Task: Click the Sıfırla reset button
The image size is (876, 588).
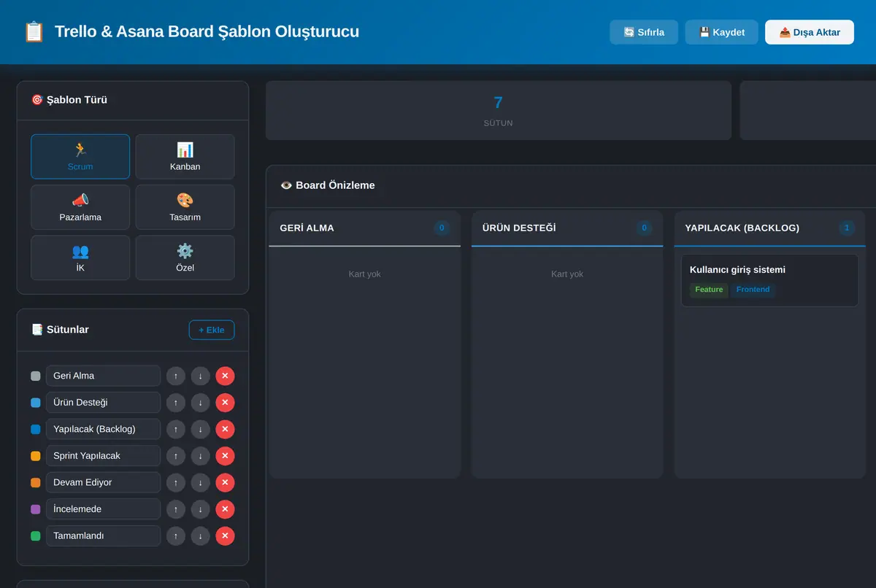Action: 644,32
